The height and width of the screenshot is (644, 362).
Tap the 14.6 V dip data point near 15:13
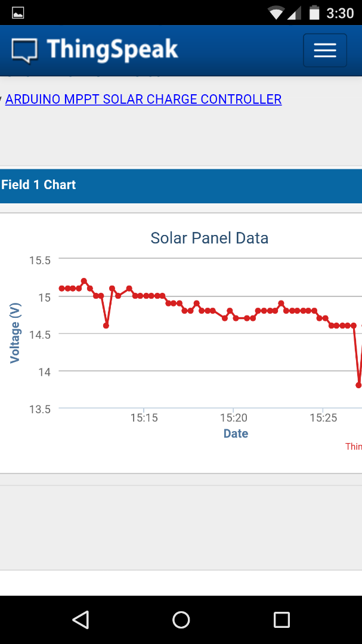point(106,326)
